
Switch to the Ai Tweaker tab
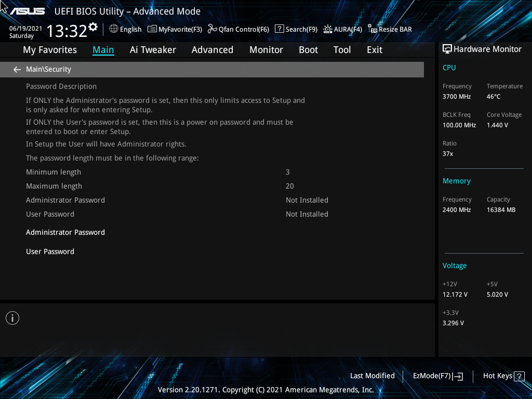point(153,49)
